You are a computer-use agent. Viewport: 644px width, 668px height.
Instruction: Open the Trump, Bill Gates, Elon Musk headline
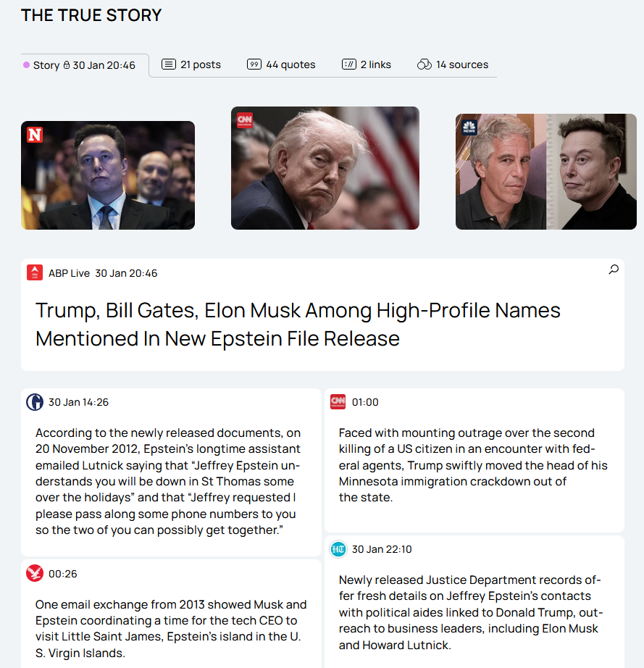[x=298, y=324]
